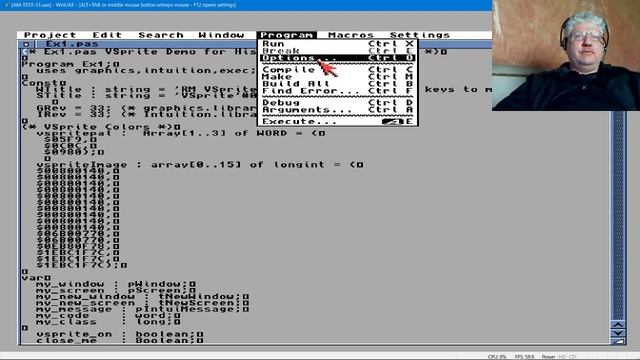The height and width of the screenshot is (360, 640).
Task: Click the 'my_new_screen : tNewScreen;' line
Action: tap(142, 303)
